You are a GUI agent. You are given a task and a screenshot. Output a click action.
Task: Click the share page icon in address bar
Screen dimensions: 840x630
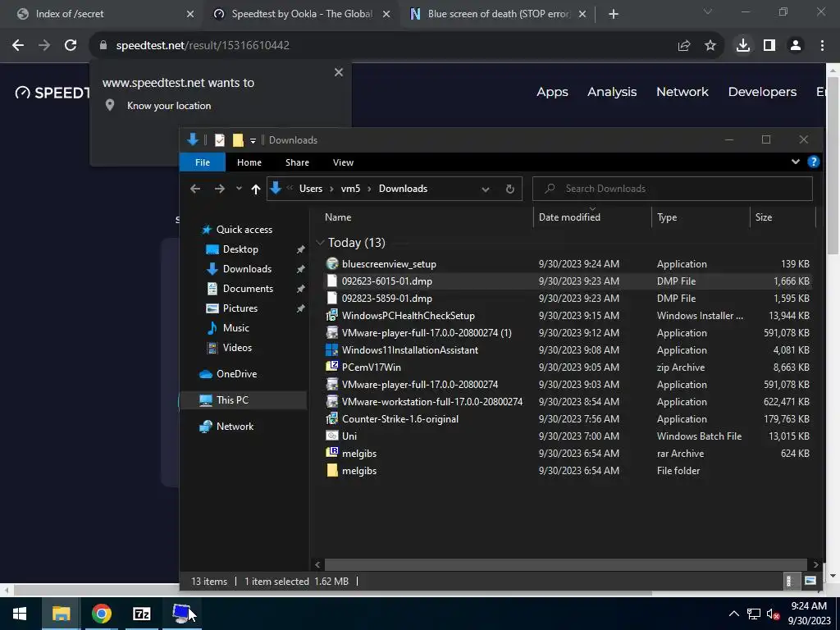(683, 46)
